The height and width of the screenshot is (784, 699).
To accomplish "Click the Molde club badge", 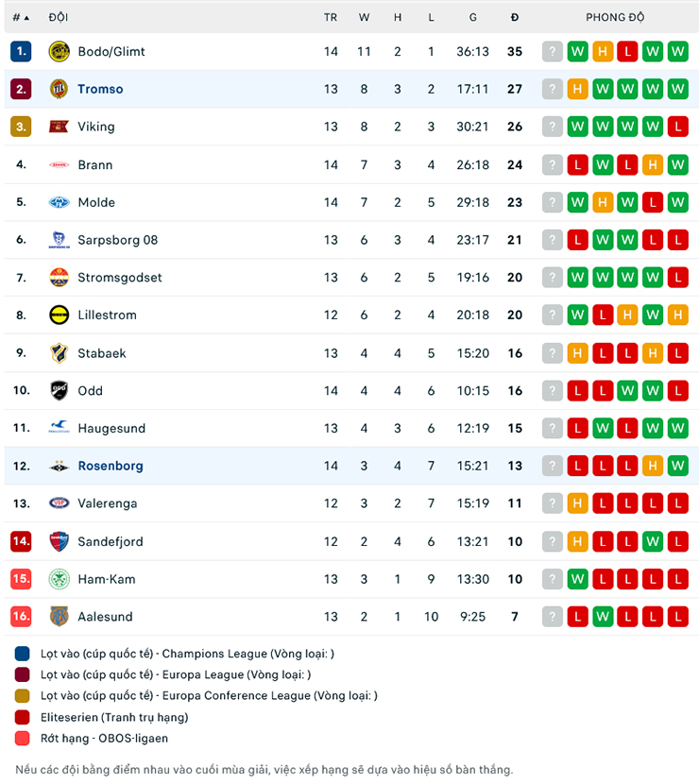I will [x=59, y=202].
